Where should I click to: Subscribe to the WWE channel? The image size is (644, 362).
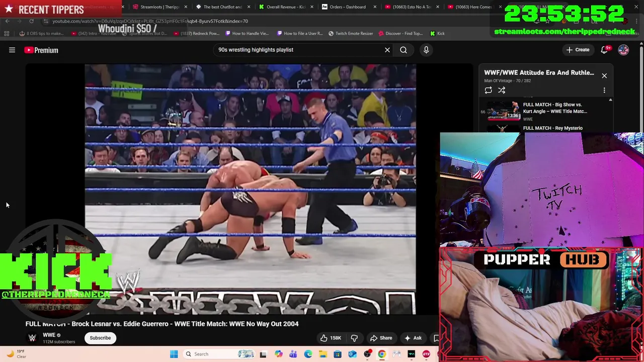coord(100,338)
